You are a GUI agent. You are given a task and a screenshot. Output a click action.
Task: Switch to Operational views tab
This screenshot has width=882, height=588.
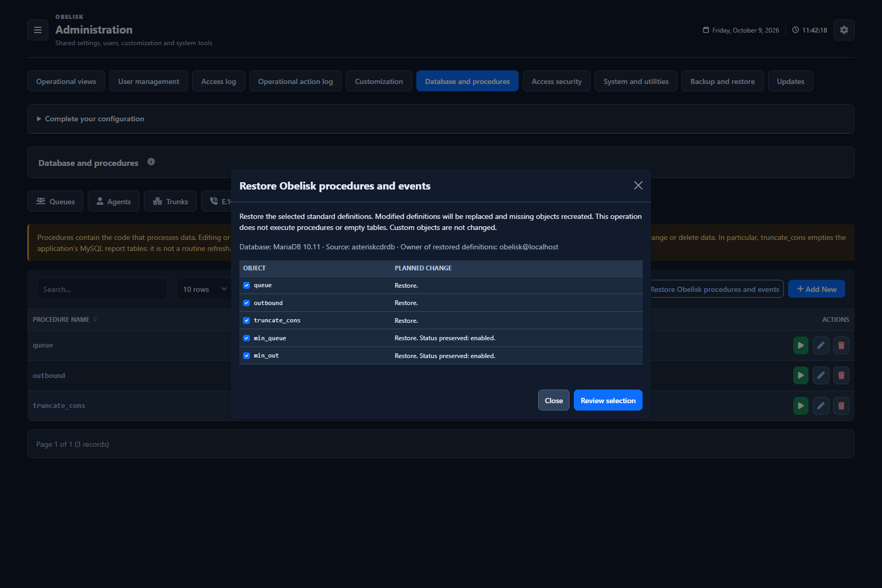pyautogui.click(x=66, y=81)
